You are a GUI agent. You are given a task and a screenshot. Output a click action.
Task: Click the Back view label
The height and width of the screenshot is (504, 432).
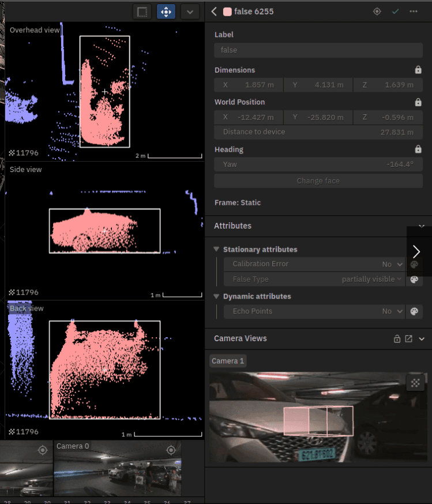click(x=27, y=308)
